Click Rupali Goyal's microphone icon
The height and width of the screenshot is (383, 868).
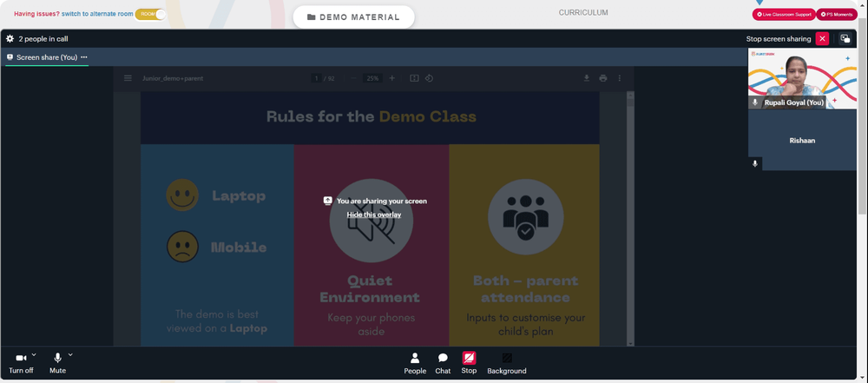tap(755, 102)
